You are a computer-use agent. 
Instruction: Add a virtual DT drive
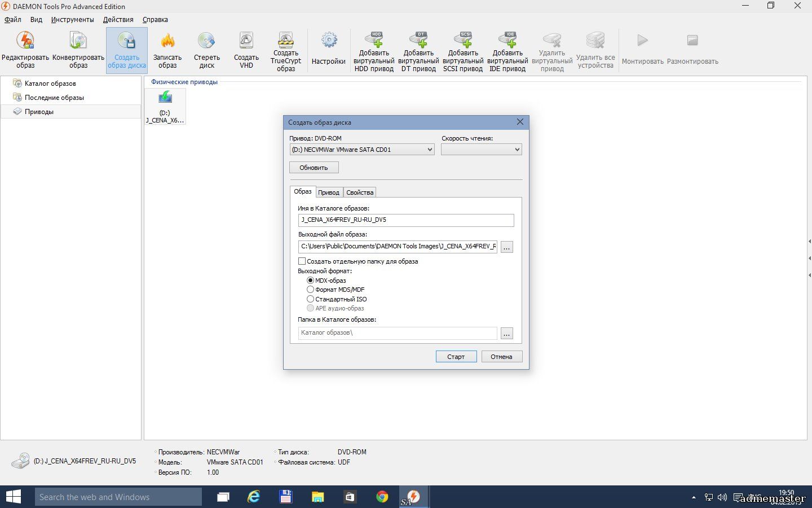[x=418, y=51]
